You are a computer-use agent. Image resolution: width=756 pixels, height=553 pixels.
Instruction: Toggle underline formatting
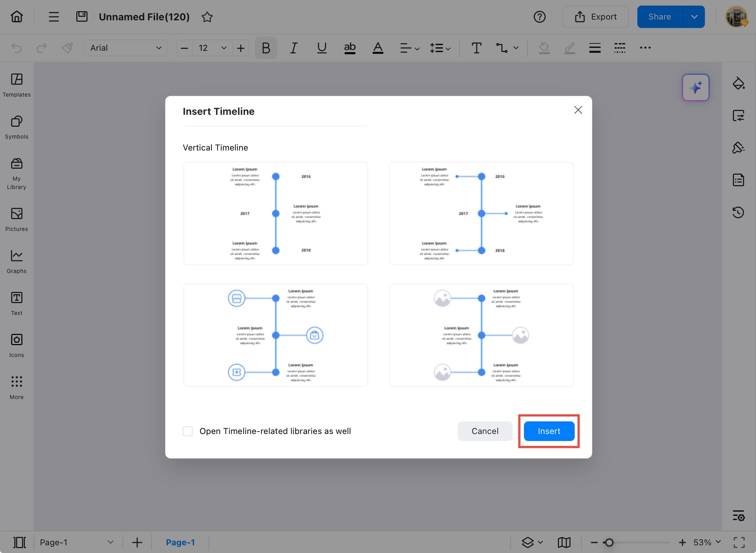(321, 48)
